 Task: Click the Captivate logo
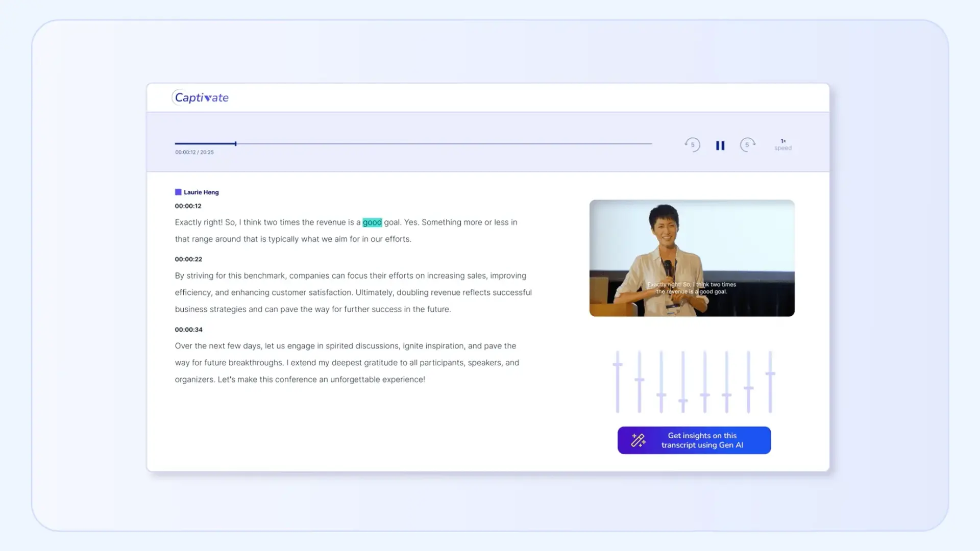pos(201,97)
